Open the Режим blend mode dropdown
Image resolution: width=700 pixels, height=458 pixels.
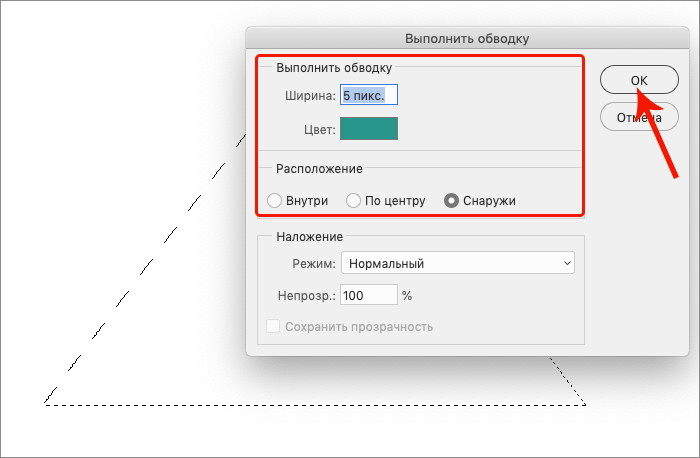[x=458, y=263]
